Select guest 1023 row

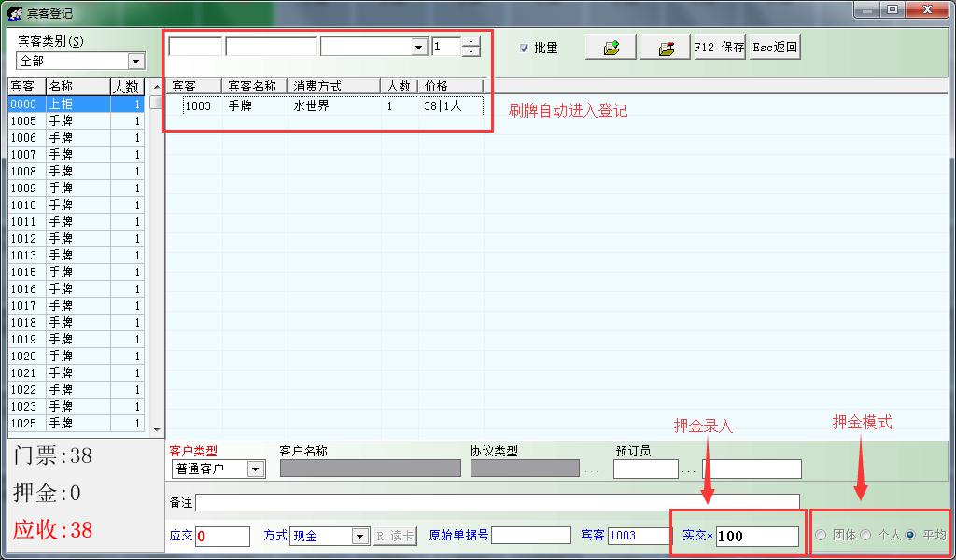(x=77, y=406)
